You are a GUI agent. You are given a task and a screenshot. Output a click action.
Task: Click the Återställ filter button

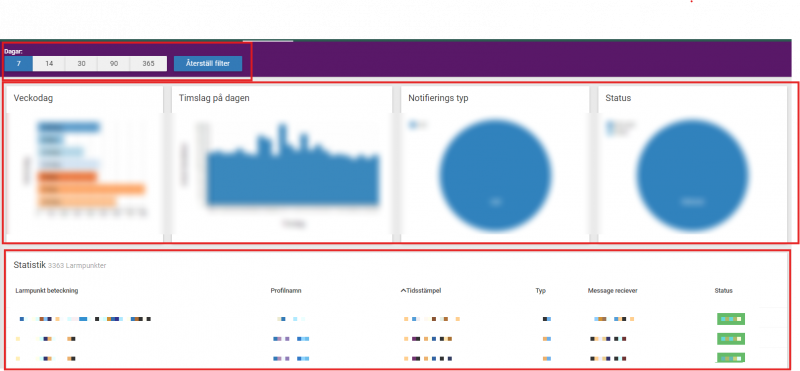208,64
